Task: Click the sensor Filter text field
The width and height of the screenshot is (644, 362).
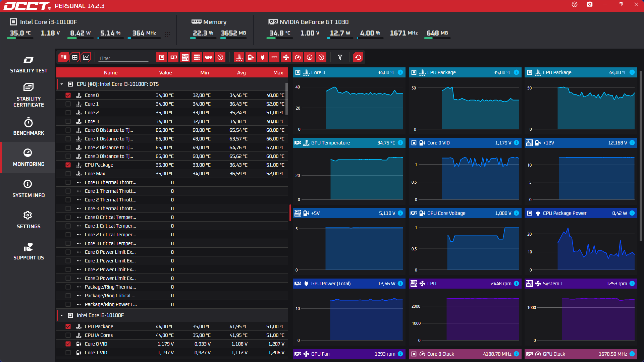Action: [123, 58]
